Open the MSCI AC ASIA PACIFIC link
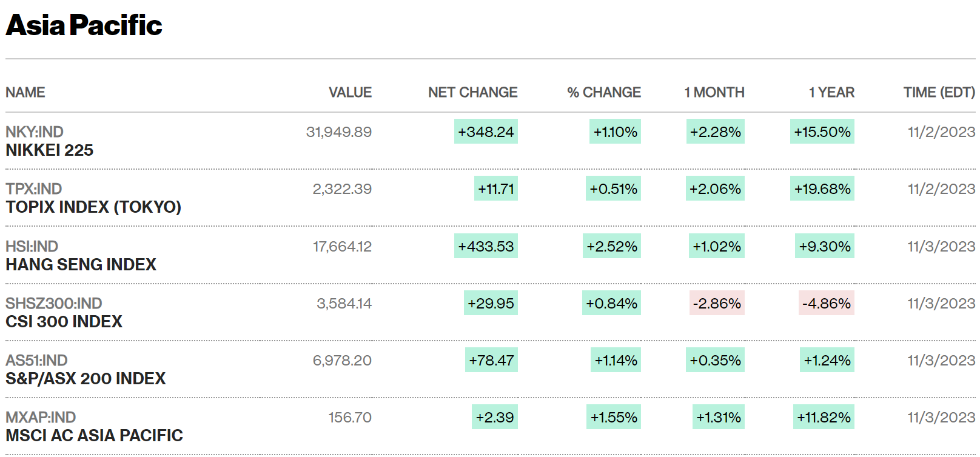This screenshot has height=457, width=980. point(94,436)
